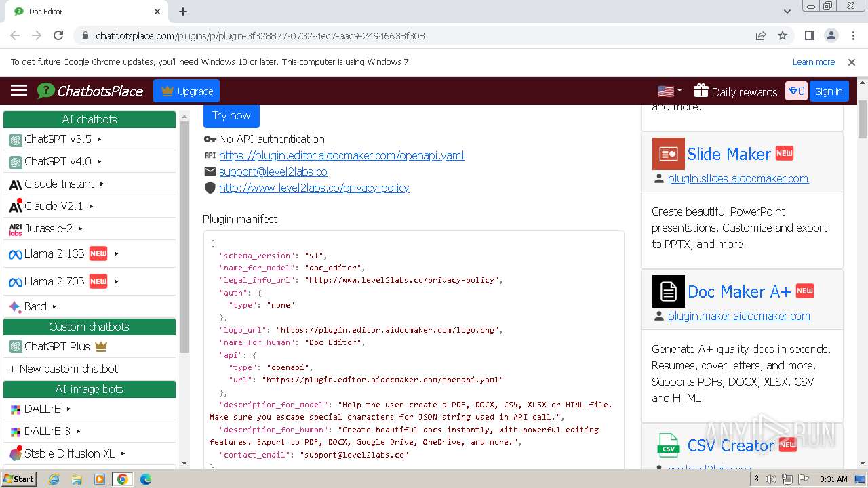Click the diamond points counter
The image size is (868, 488).
click(x=796, y=91)
